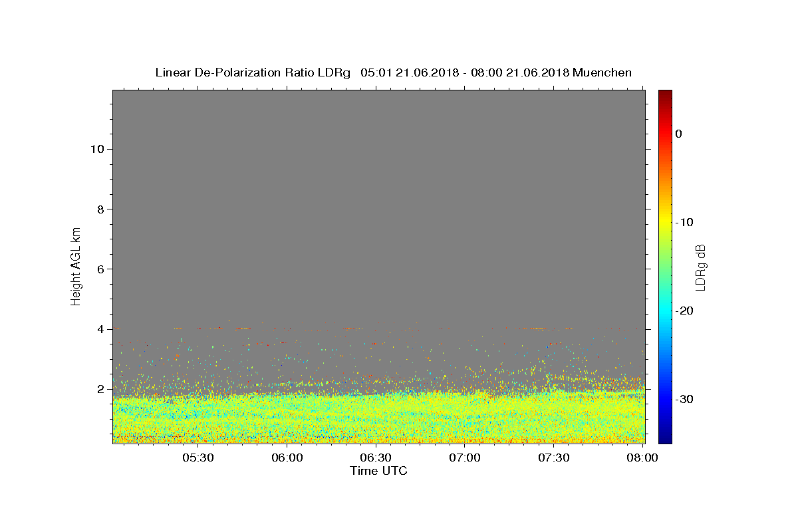798x532 pixels.
Task: Click the colorbar value -10
Action: [x=684, y=222]
